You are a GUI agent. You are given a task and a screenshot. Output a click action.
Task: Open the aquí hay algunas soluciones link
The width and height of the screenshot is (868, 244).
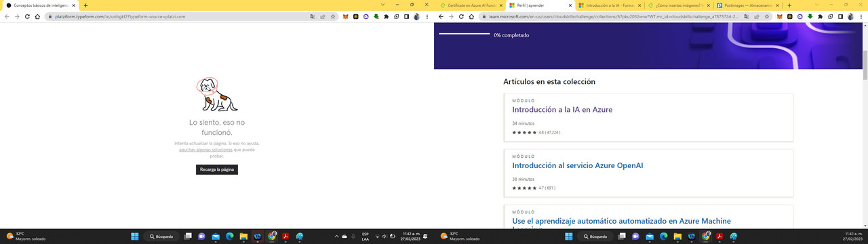[206, 150]
